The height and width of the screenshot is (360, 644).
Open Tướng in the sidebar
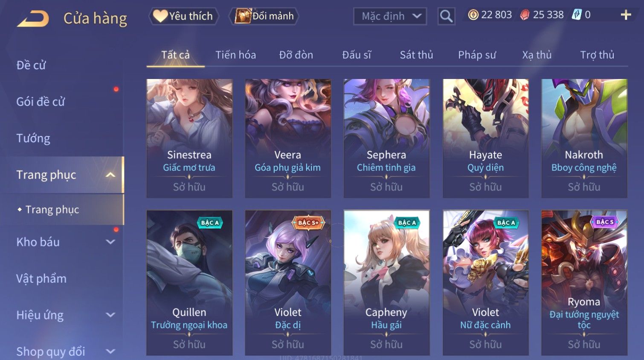[x=33, y=138]
